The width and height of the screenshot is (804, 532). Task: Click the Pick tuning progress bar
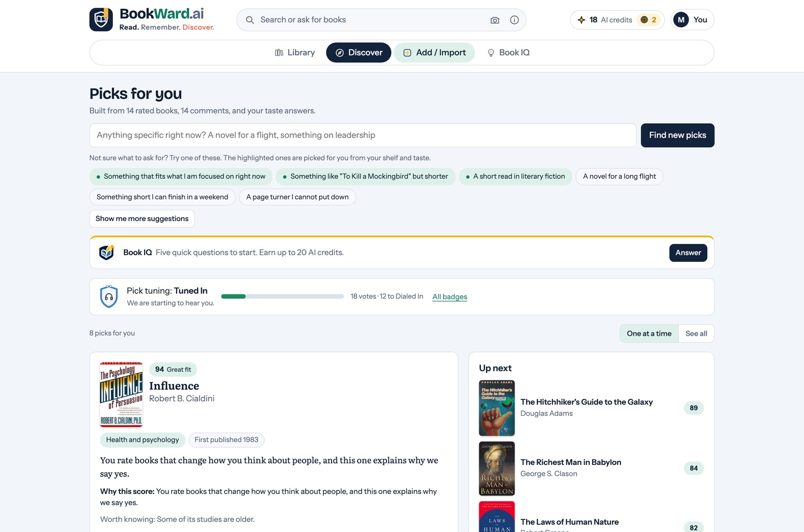point(282,297)
